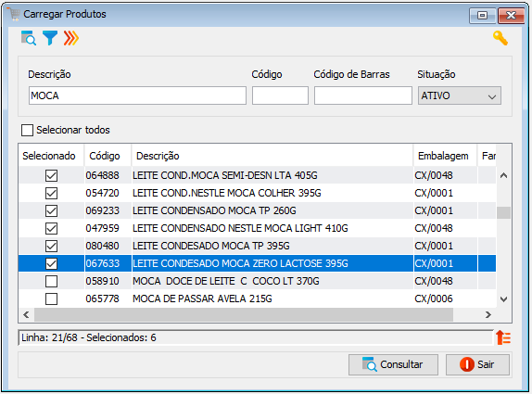This screenshot has height=394, width=532.
Task: Select row LEITE CONDENSADO MOCA TP 260G
Action: pyautogui.click(x=258, y=210)
